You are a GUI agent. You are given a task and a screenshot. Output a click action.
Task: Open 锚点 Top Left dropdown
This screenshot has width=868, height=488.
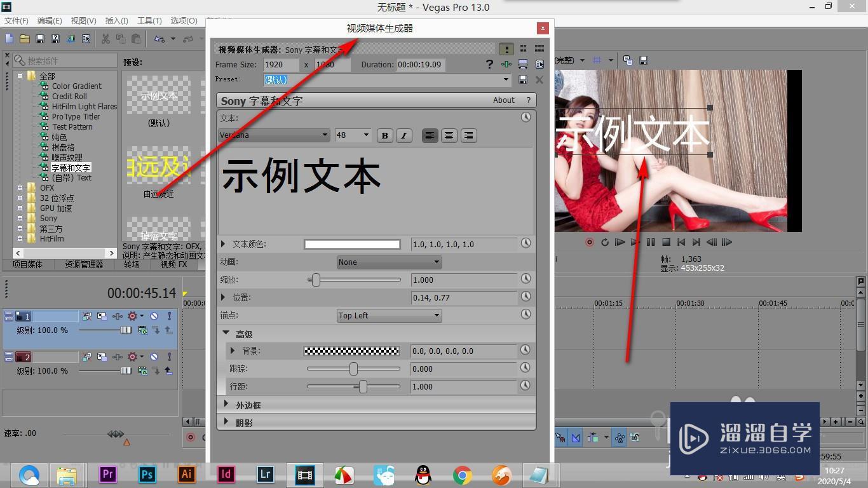pyautogui.click(x=389, y=315)
